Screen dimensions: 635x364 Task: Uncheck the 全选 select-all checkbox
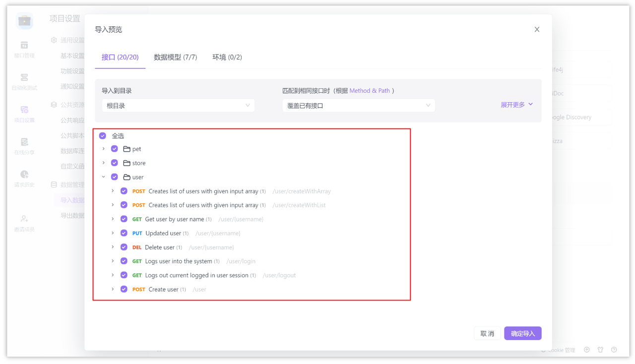pos(103,135)
